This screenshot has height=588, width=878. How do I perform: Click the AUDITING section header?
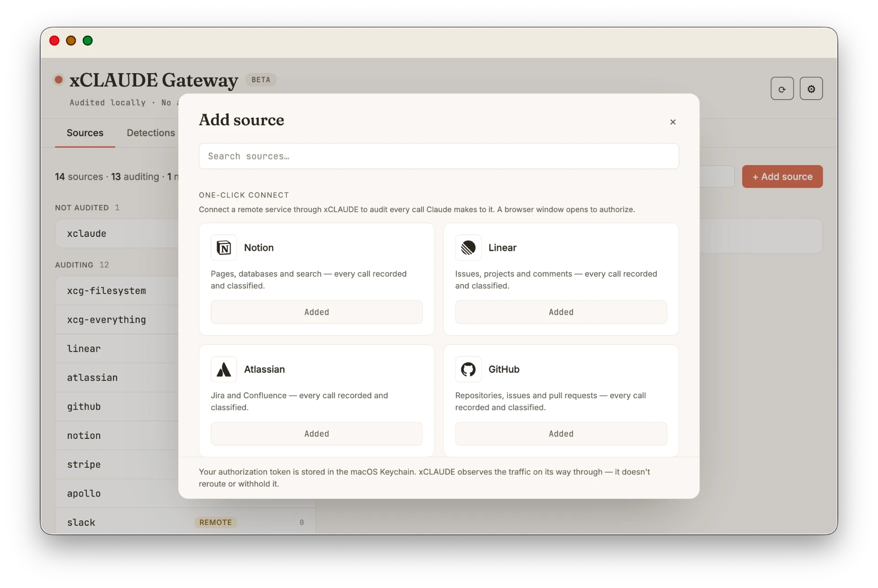(x=82, y=265)
